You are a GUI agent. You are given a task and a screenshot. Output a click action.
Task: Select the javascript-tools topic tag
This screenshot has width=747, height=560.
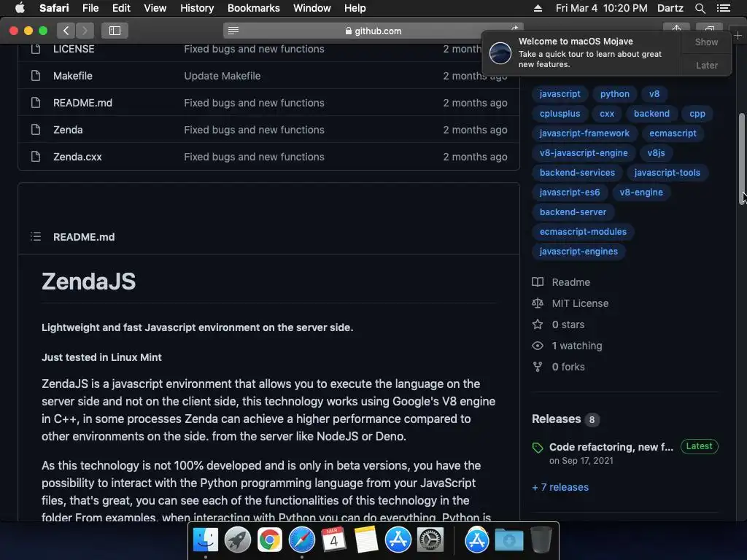pos(667,173)
